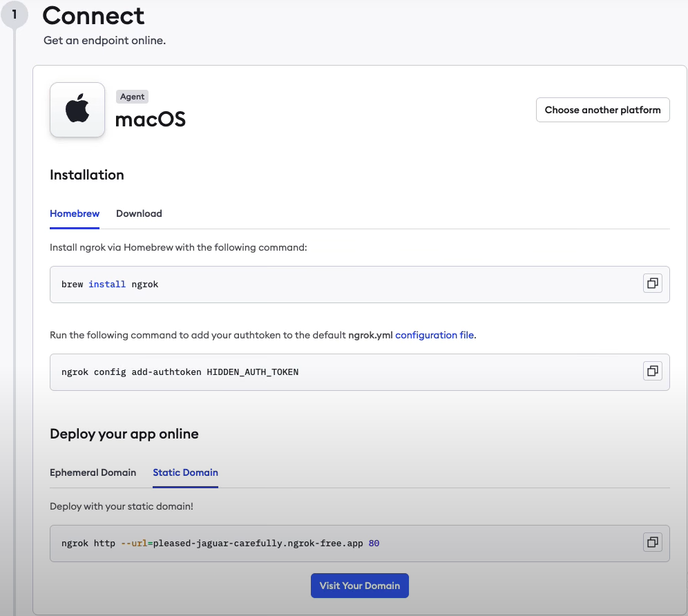Select the Static Domain tab
The image size is (688, 616).
click(x=186, y=472)
